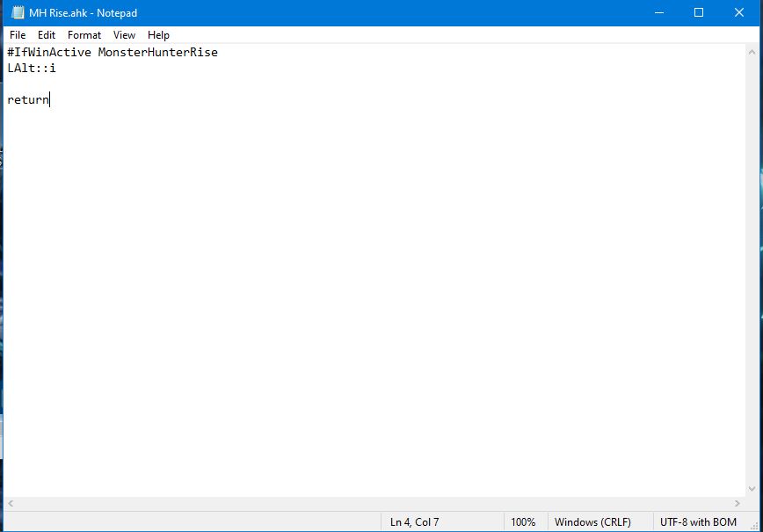Open the Format menu
This screenshot has height=532, width=763.
click(x=84, y=35)
